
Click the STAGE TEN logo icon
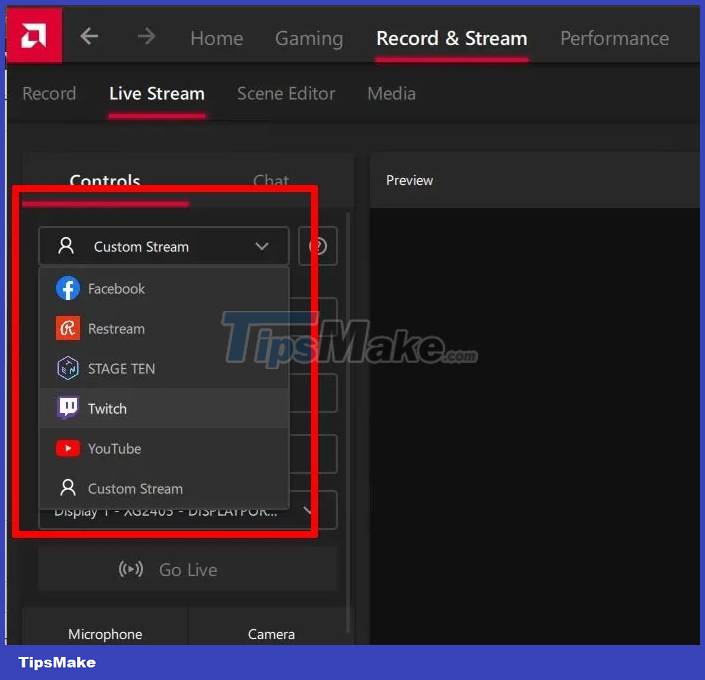pos(68,368)
